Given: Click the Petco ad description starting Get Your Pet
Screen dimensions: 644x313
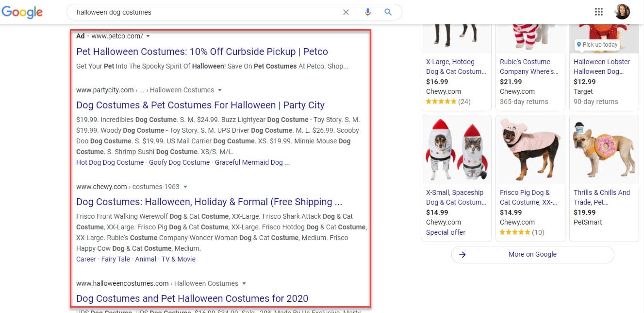Looking at the screenshot, I should [x=212, y=66].
